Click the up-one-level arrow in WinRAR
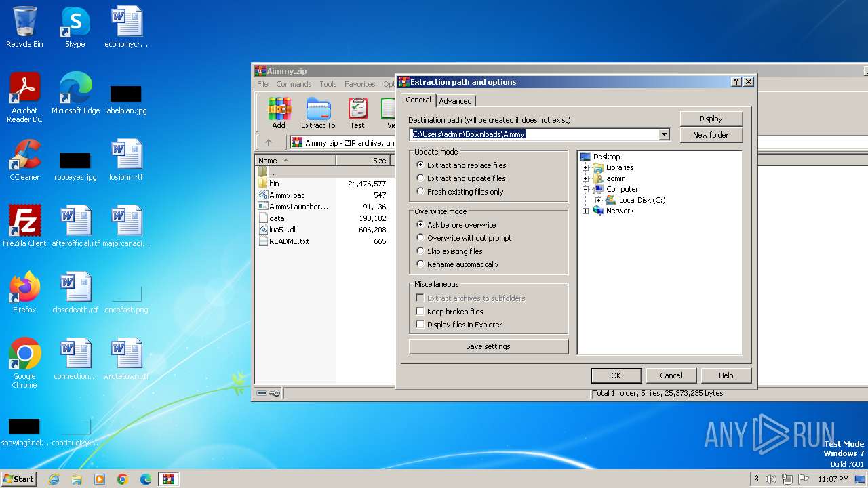This screenshot has height=488, width=868. point(269,142)
